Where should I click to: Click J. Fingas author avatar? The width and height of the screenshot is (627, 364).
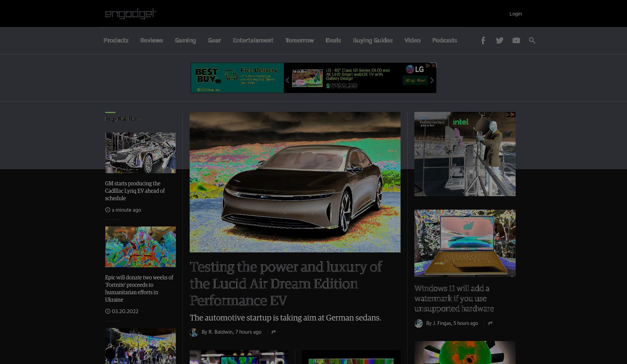pos(418,324)
